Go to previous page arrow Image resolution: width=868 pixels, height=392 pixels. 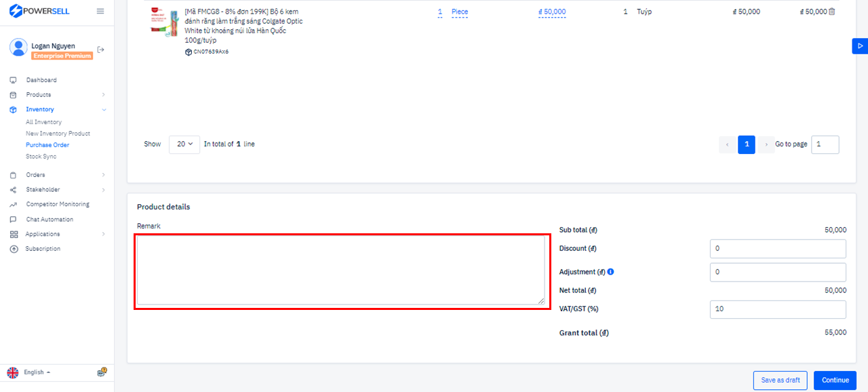(728, 144)
